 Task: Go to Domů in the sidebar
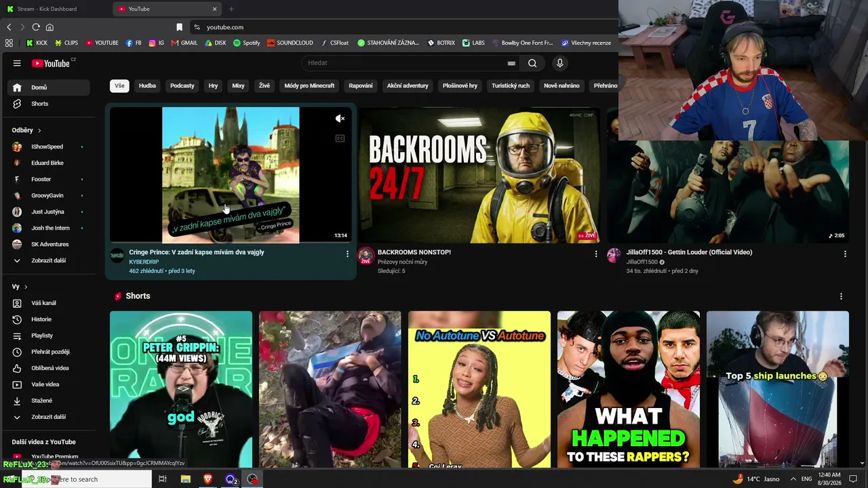pyautogui.click(x=49, y=87)
